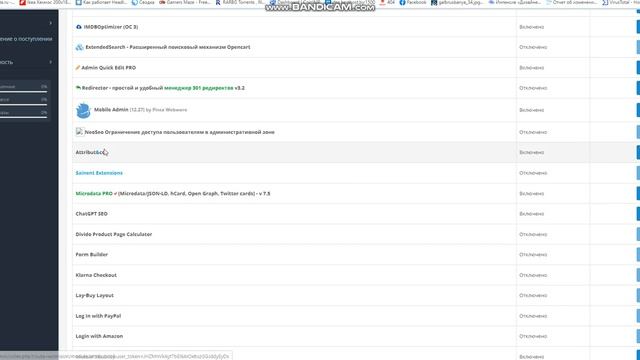Viewport: 640px width, 360px height.
Task: Open the RARBG Torrents bookmark
Action: click(x=240, y=2)
